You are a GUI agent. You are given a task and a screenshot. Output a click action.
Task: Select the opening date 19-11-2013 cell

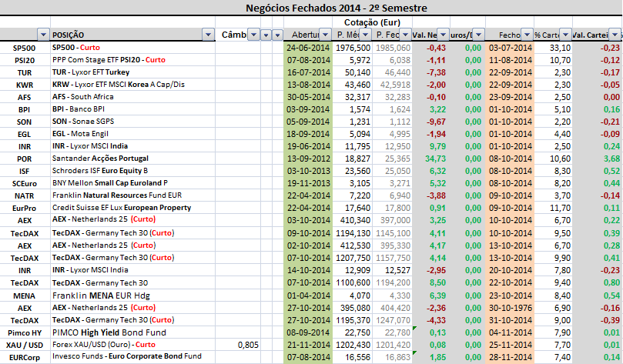click(x=308, y=183)
